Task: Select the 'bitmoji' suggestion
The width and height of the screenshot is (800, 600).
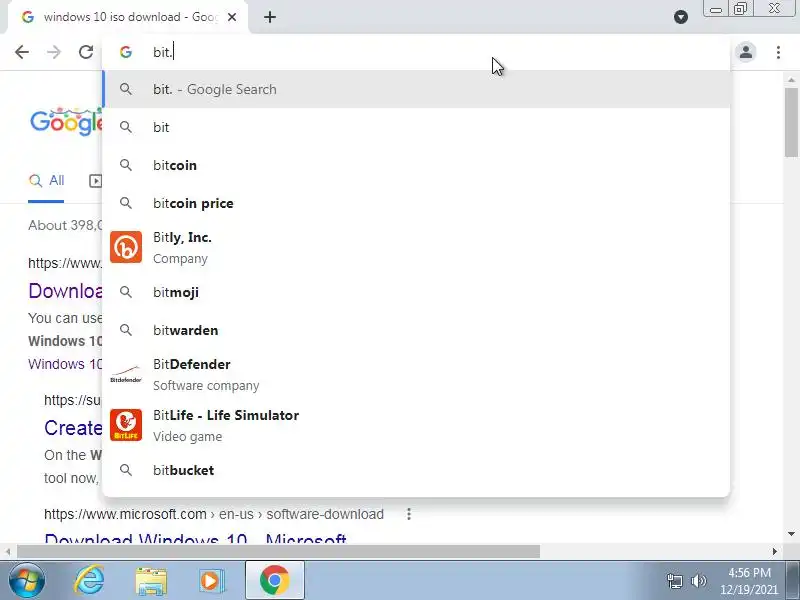Action: (x=416, y=292)
